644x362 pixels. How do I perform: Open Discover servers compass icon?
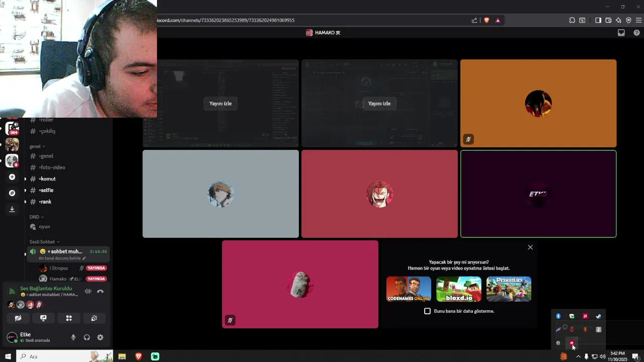coord(12,193)
